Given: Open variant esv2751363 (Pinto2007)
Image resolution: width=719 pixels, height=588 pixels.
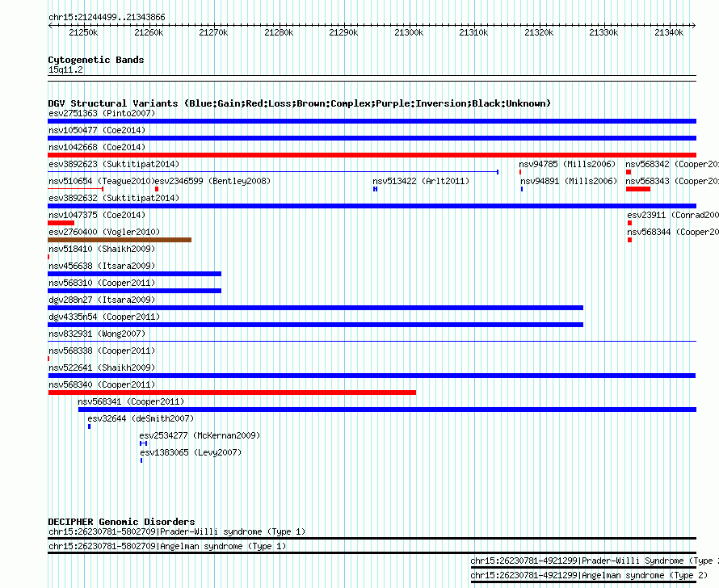Looking at the screenshot, I should [102, 113].
